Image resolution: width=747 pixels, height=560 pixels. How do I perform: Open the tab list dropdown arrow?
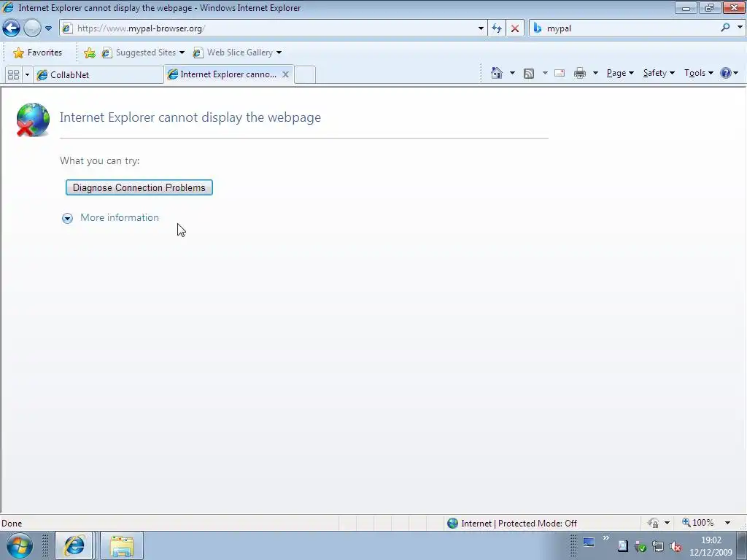pos(27,75)
